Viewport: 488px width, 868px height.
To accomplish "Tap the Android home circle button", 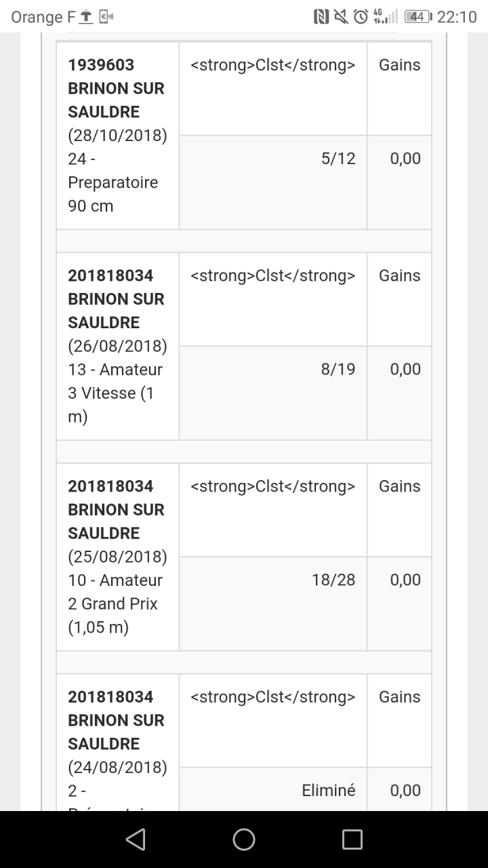I will point(244,840).
